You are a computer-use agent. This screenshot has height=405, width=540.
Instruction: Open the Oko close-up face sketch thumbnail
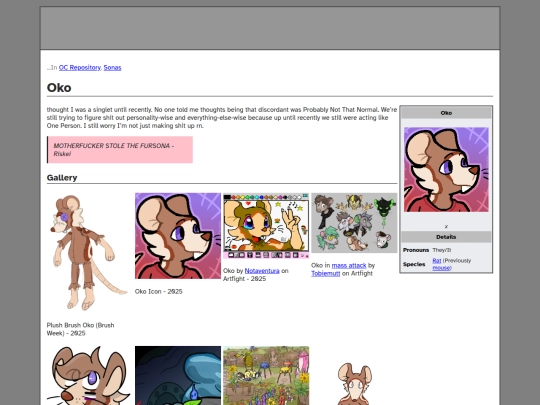[x=90, y=375]
